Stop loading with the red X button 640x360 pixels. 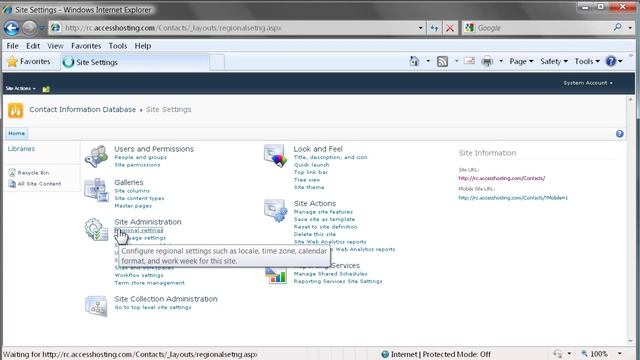[450, 28]
